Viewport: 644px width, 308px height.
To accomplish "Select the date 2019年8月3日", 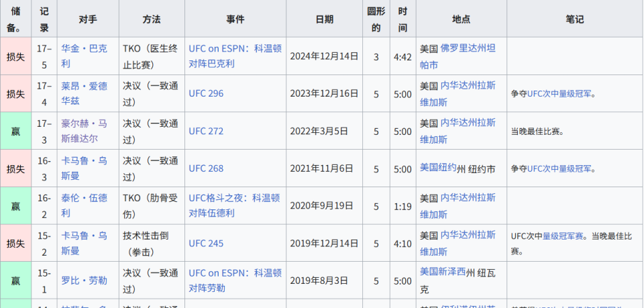I will pyautogui.click(x=319, y=281).
